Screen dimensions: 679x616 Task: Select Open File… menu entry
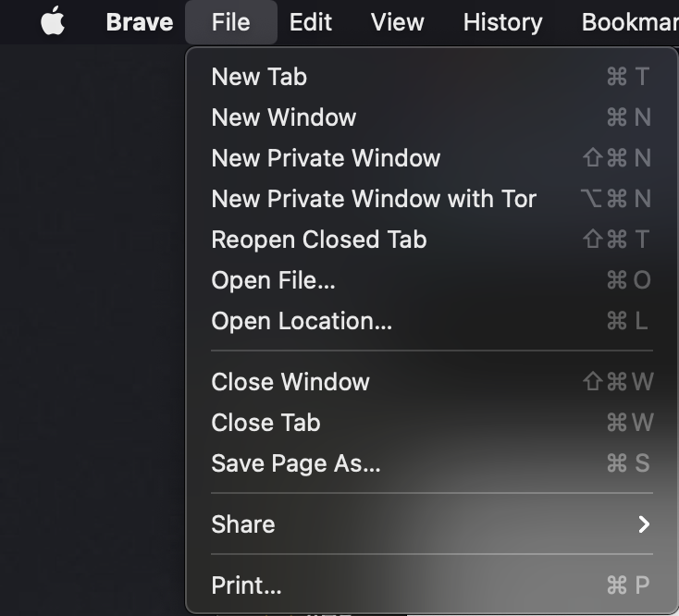click(432, 280)
